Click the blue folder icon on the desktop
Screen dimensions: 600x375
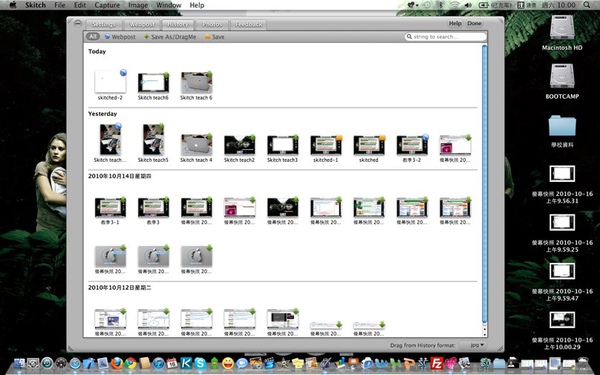(562, 125)
